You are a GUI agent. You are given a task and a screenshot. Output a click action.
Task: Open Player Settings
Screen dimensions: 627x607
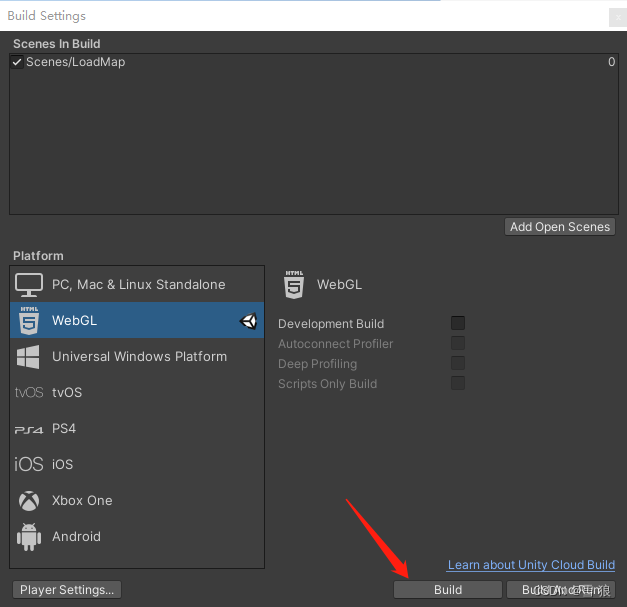point(67,590)
